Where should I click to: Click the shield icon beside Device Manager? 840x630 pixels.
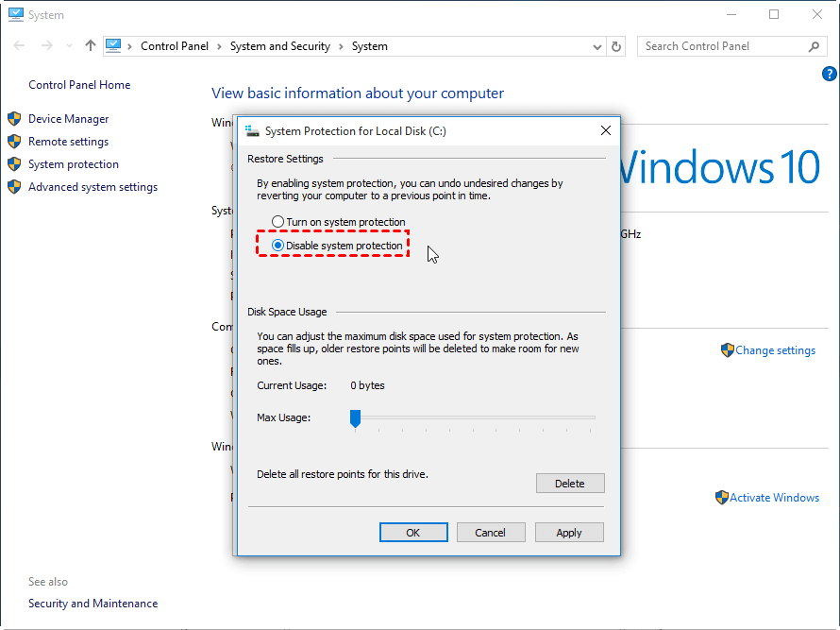click(14, 118)
